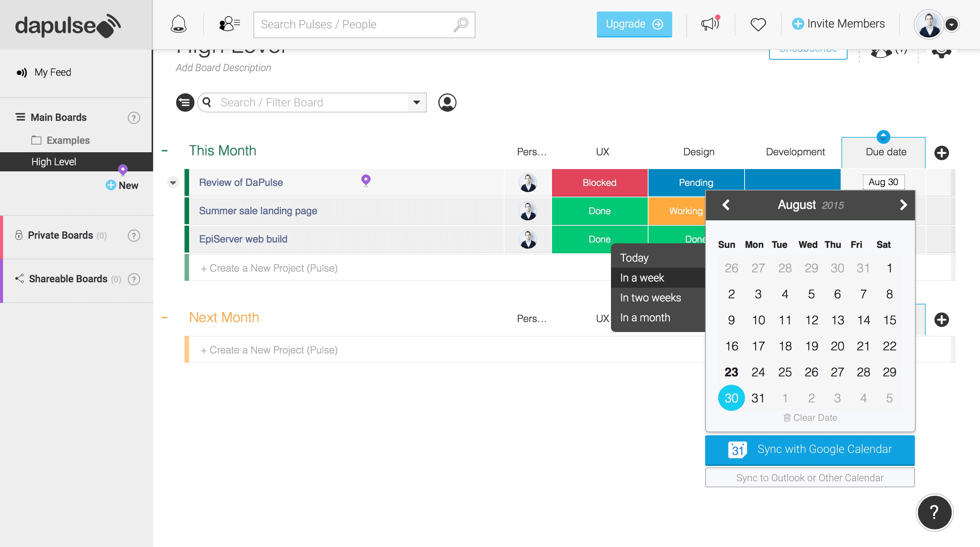The height and width of the screenshot is (547, 980).
Task: Click the Upgrade button
Action: (634, 24)
